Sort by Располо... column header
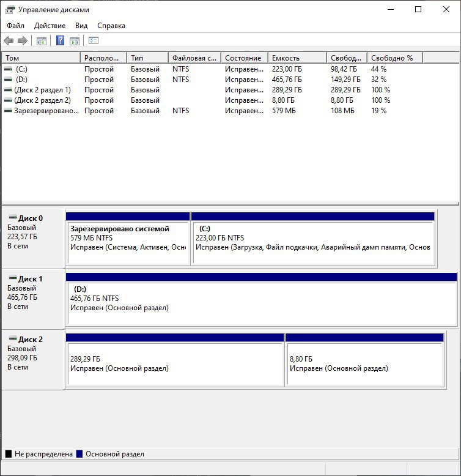 click(103, 58)
